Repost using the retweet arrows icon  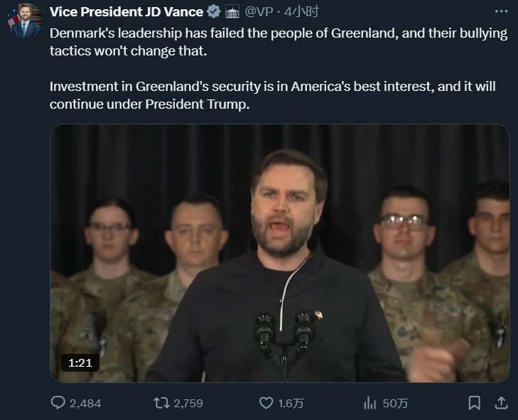tap(162, 403)
